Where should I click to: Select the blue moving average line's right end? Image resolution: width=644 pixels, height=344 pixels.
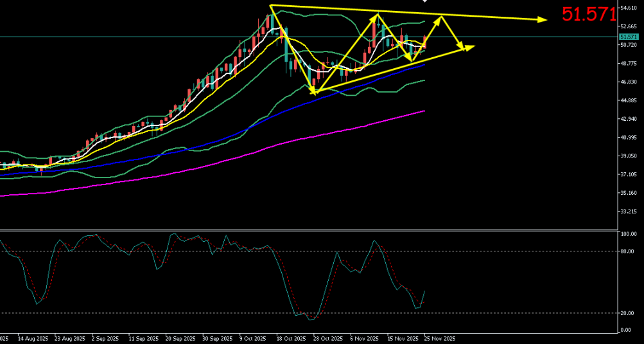tap(423, 65)
